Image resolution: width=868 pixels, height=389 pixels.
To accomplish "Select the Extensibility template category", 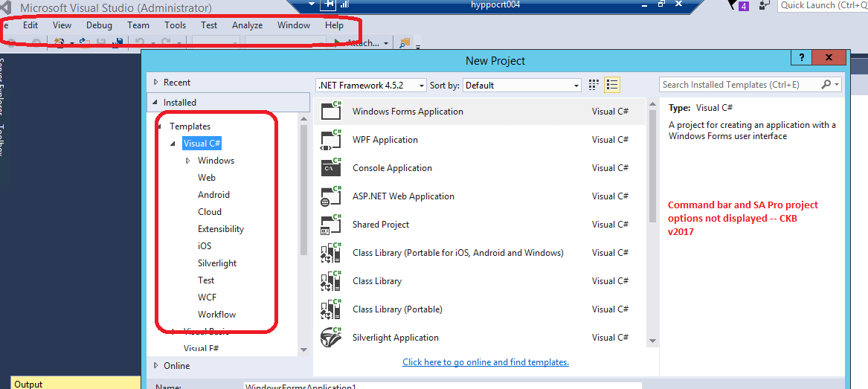I will pos(221,229).
